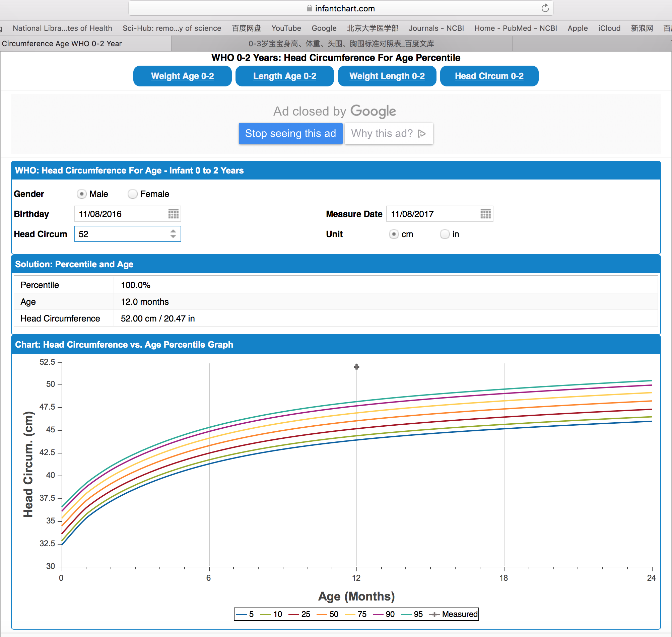
Task: Open the Sci-Hub bookmark
Action: coord(172,28)
